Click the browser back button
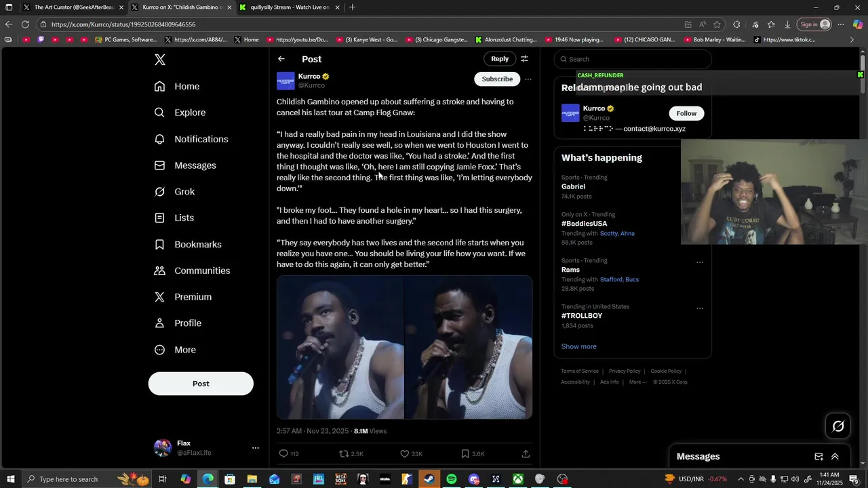Viewport: 868px width, 488px height. point(9,24)
